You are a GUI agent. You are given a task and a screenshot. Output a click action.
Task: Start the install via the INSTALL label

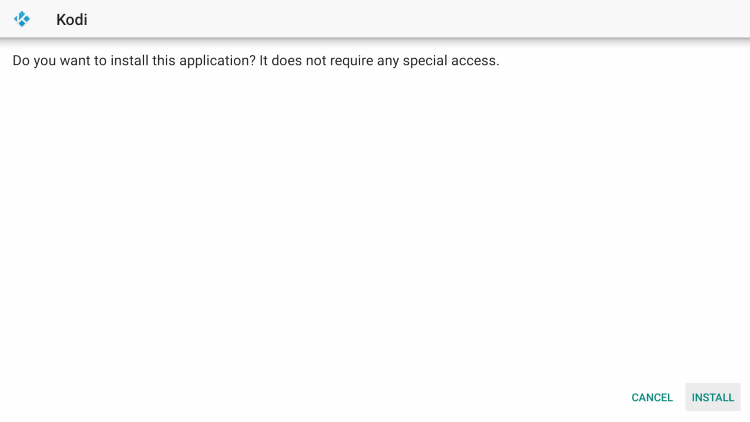point(713,397)
